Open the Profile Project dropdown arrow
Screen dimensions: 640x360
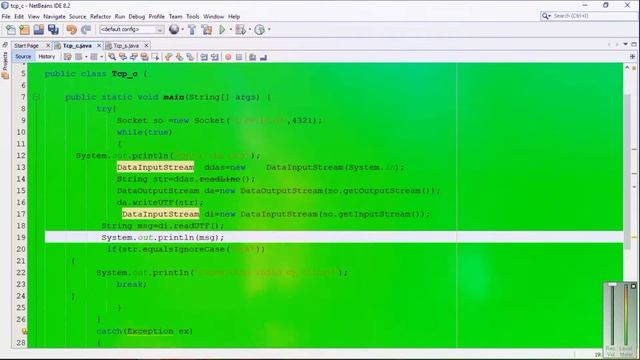tap(269, 29)
